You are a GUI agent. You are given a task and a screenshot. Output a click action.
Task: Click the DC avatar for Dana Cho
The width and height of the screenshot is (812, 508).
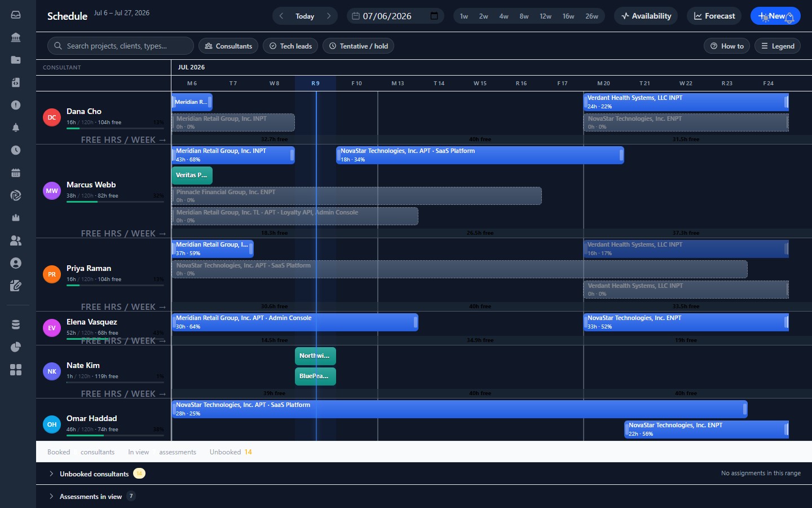[52, 117]
